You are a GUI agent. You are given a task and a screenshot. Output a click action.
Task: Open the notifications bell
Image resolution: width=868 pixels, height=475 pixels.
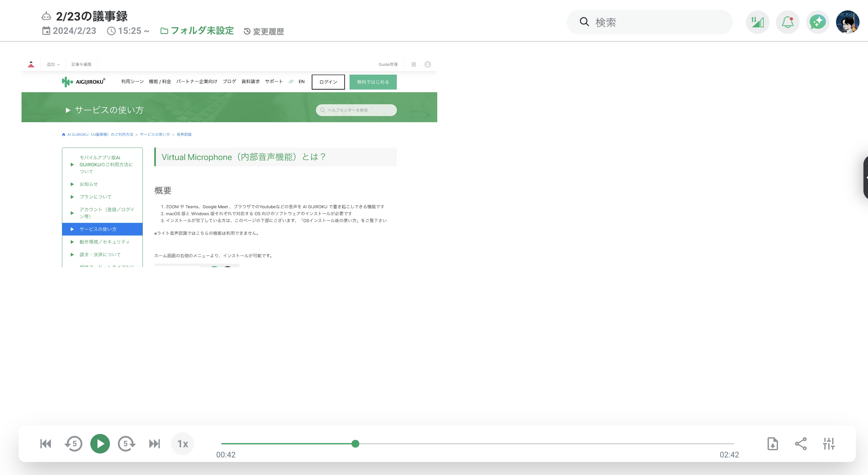click(787, 22)
